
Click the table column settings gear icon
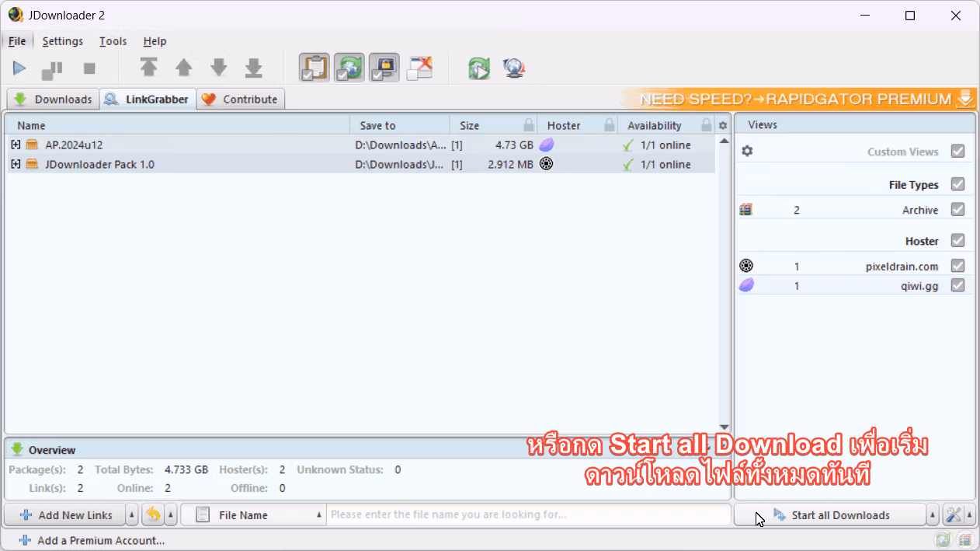[723, 125]
